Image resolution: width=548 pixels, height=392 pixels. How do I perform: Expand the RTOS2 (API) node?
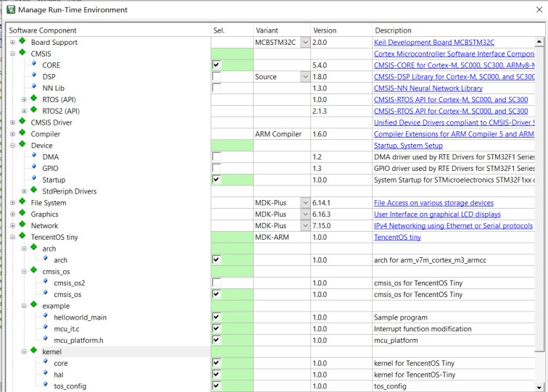click(x=24, y=111)
